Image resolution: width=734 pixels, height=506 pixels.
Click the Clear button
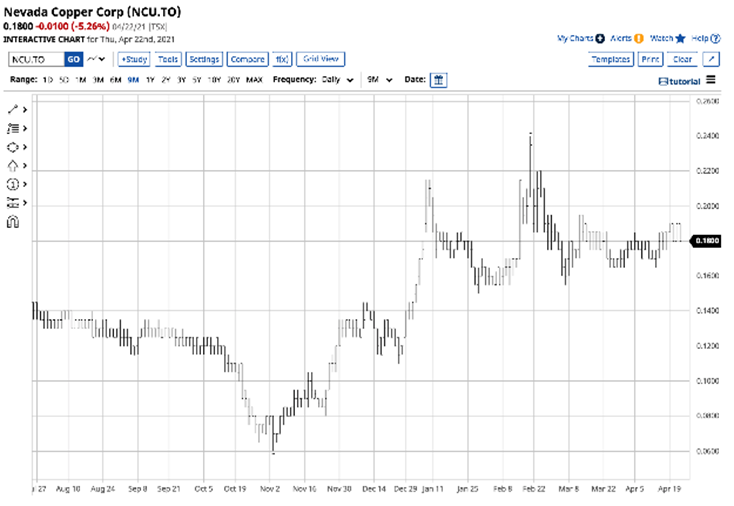pos(682,59)
